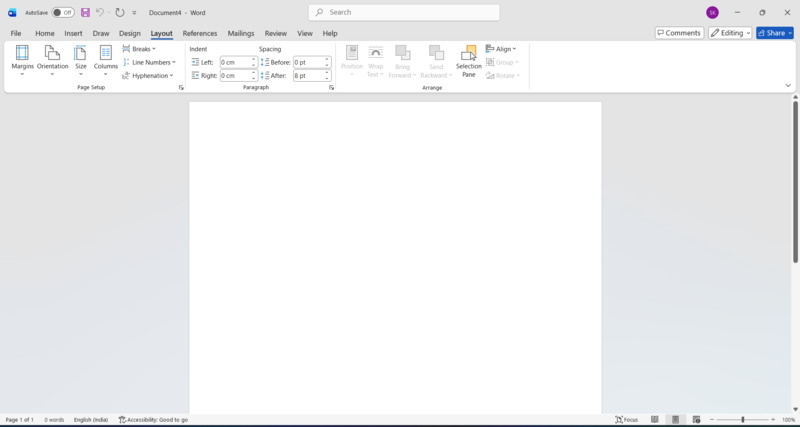Click the vertical scrollbar thumb
800x427 pixels.
pos(795,182)
